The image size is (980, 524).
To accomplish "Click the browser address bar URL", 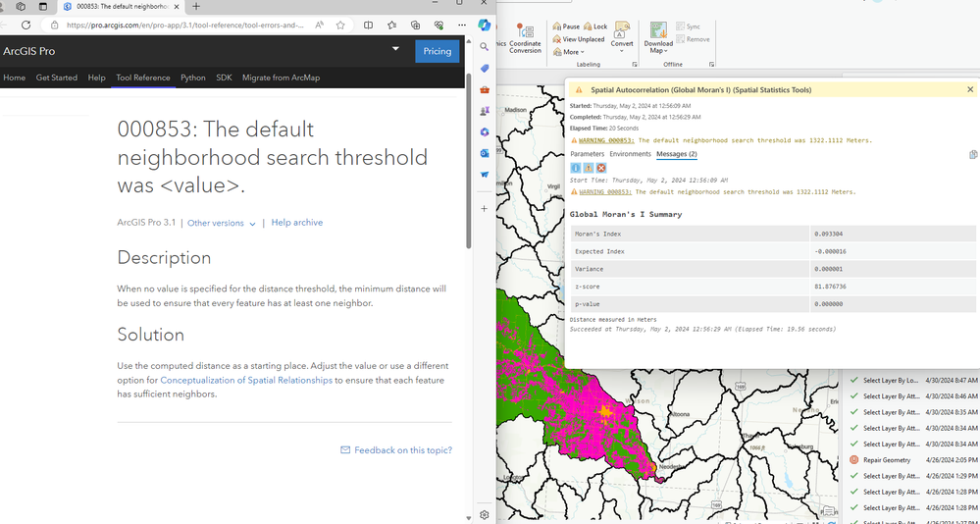I will 184,25.
